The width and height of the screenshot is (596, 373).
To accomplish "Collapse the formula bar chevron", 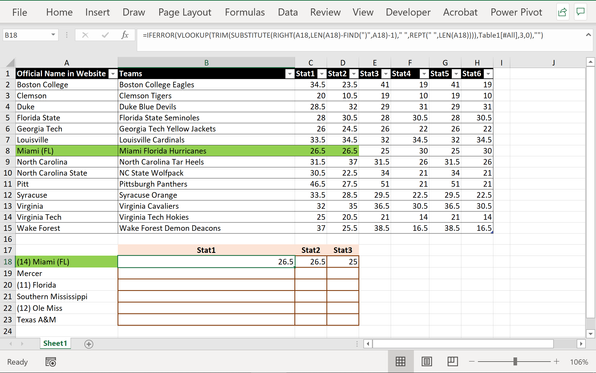I will (x=588, y=35).
